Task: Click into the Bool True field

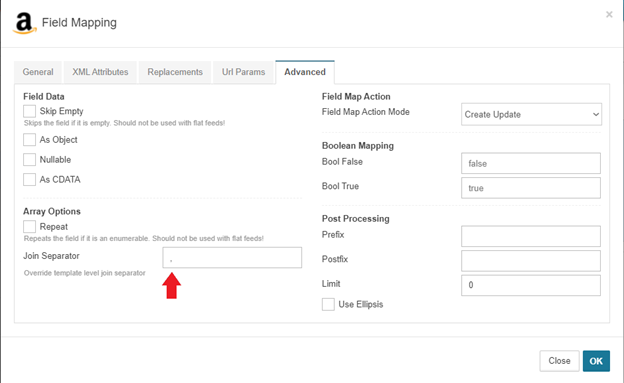Action: point(531,188)
